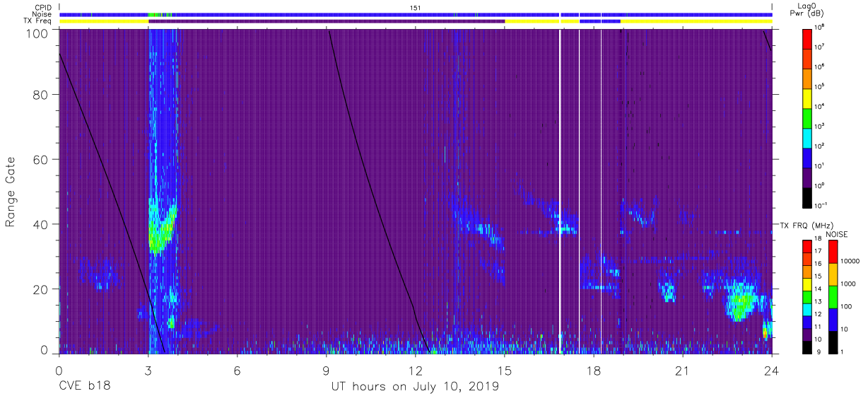Select the cyan band in the Lag0 Pwr colorbar
Screen dimensions: 868x401
pyautogui.click(x=809, y=136)
